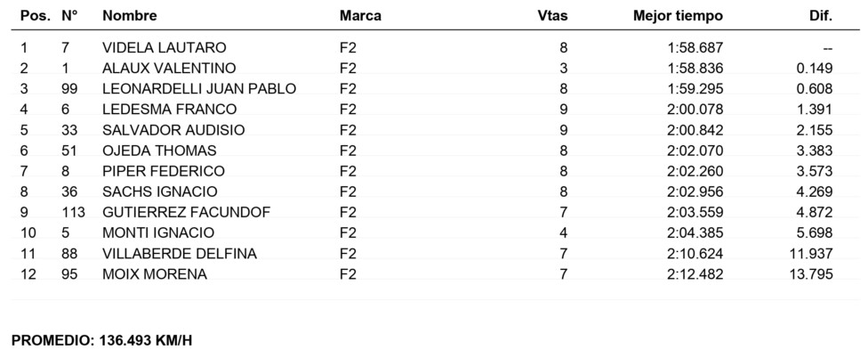Click the MOIX MORENA name
Screen dimensions: 868x350
pos(155,274)
